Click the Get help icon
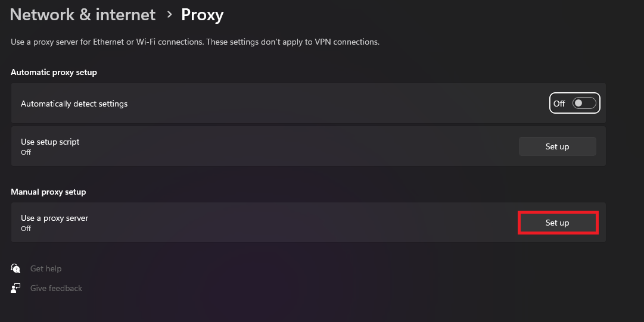Viewport: 644px width, 322px height. 16,268
